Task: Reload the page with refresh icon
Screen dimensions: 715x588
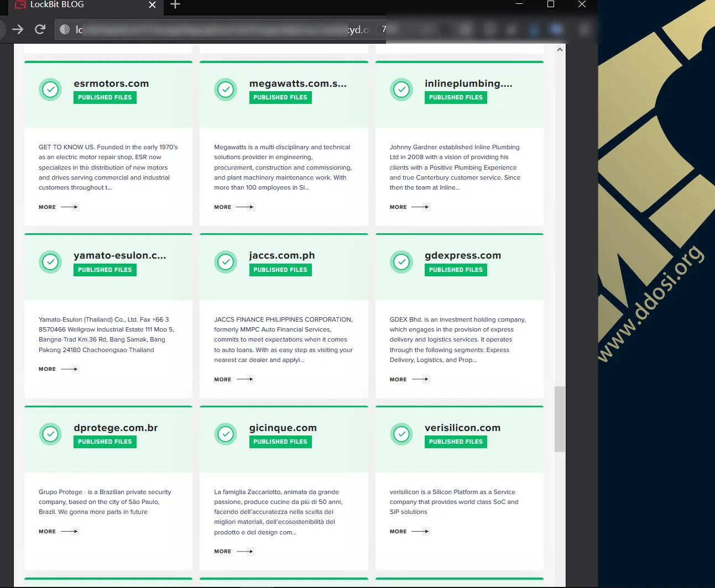Action: pyautogui.click(x=40, y=29)
